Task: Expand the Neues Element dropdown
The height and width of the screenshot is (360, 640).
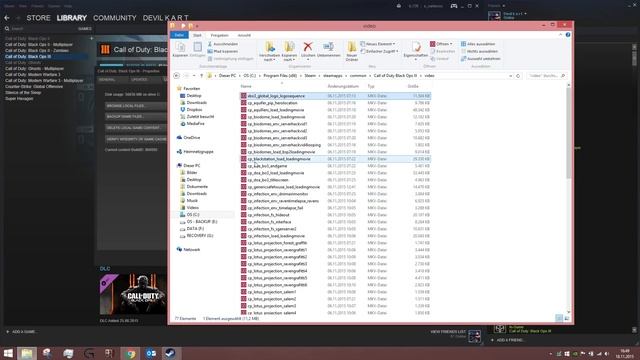Action: point(378,44)
